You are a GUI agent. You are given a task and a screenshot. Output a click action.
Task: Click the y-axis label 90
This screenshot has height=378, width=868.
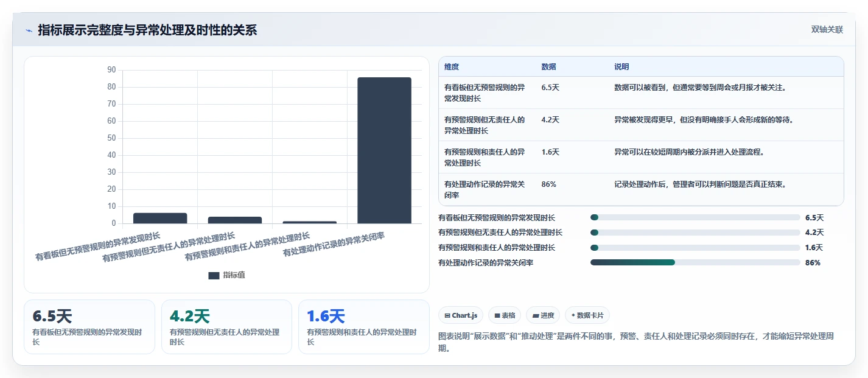[x=111, y=70]
